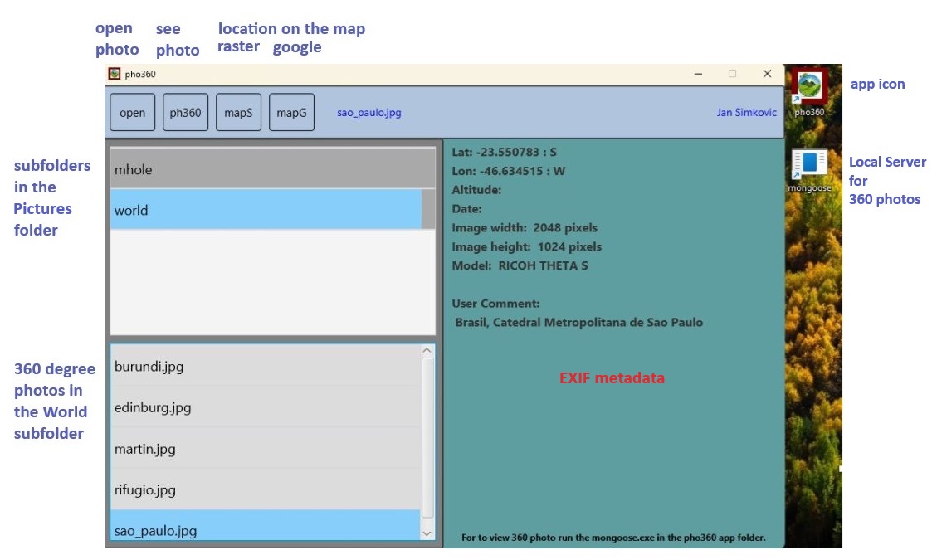
Task: Click the Lat: -23.550783 : S value
Action: coord(504,152)
